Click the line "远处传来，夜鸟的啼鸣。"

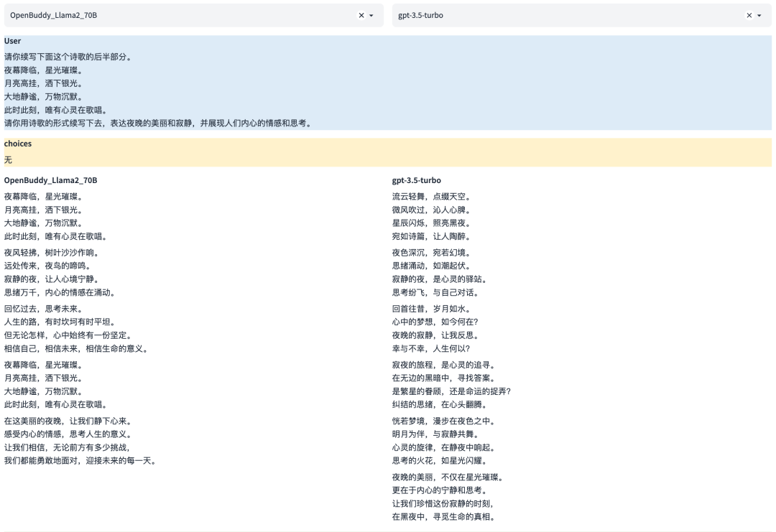(x=49, y=266)
